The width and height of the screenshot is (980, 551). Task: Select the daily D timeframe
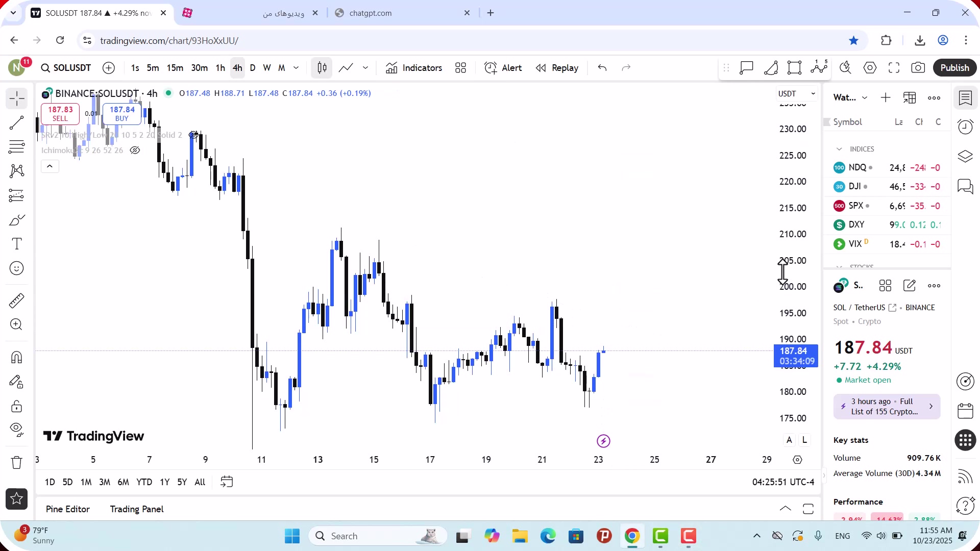pos(253,68)
